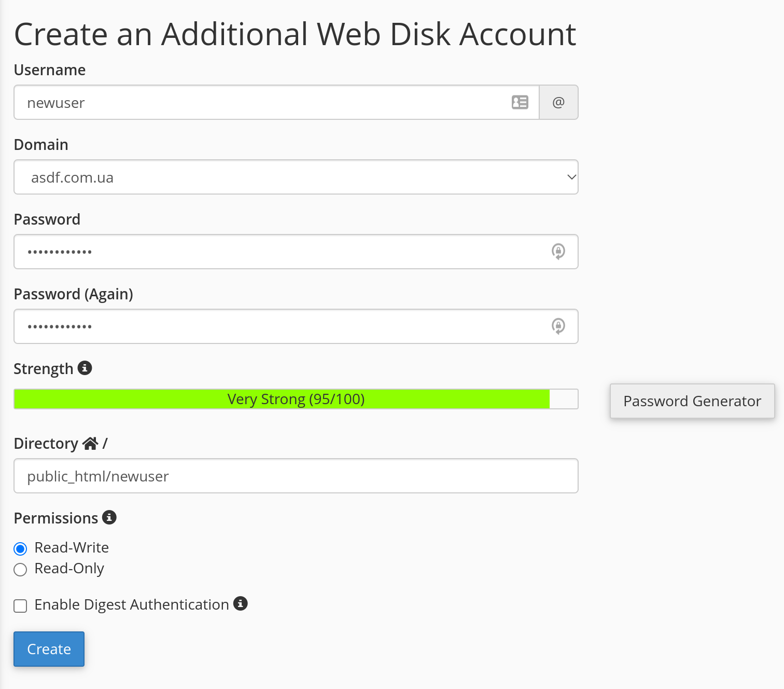The width and height of the screenshot is (784, 689).
Task: Open the Password Generator
Action: [x=692, y=401]
